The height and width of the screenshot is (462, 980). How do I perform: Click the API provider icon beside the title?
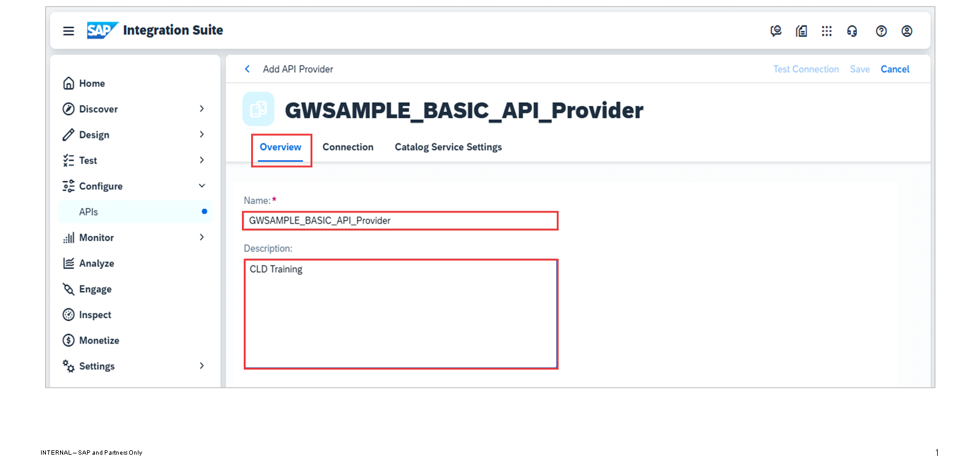click(258, 109)
